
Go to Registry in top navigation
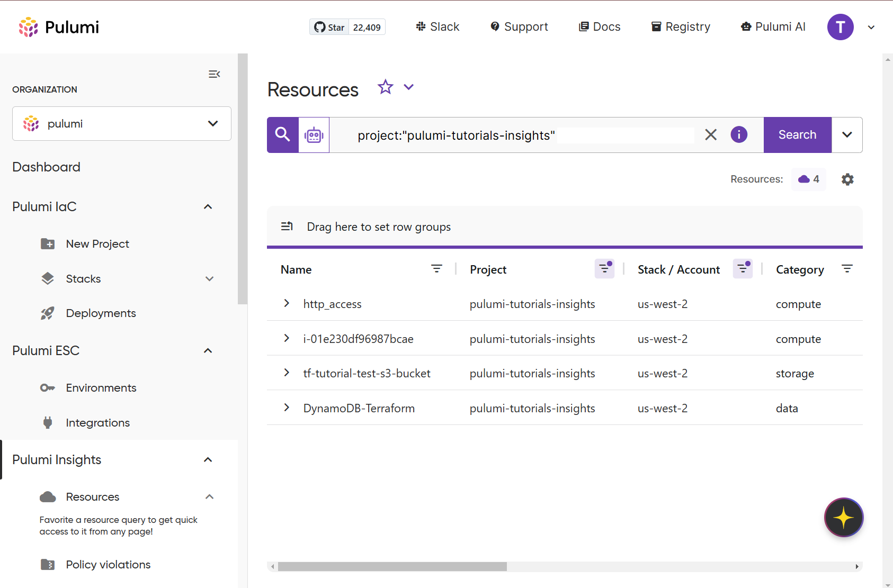681,27
